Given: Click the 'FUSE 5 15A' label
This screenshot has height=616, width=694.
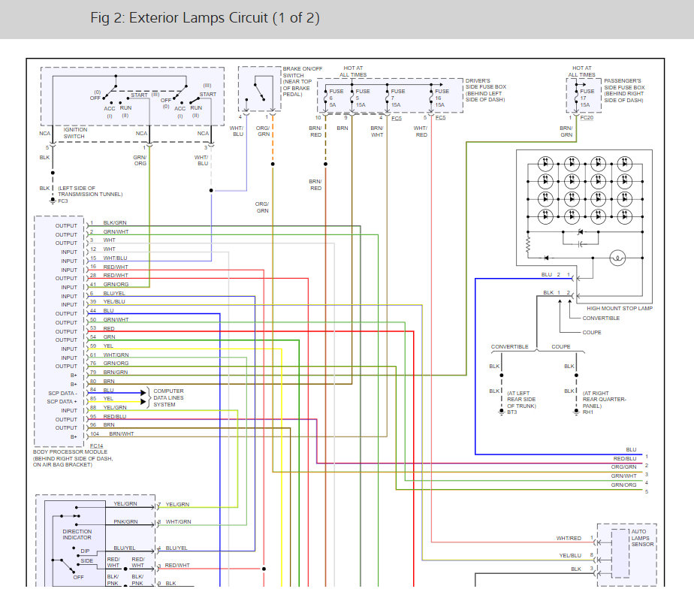Looking at the screenshot, I should [363, 98].
